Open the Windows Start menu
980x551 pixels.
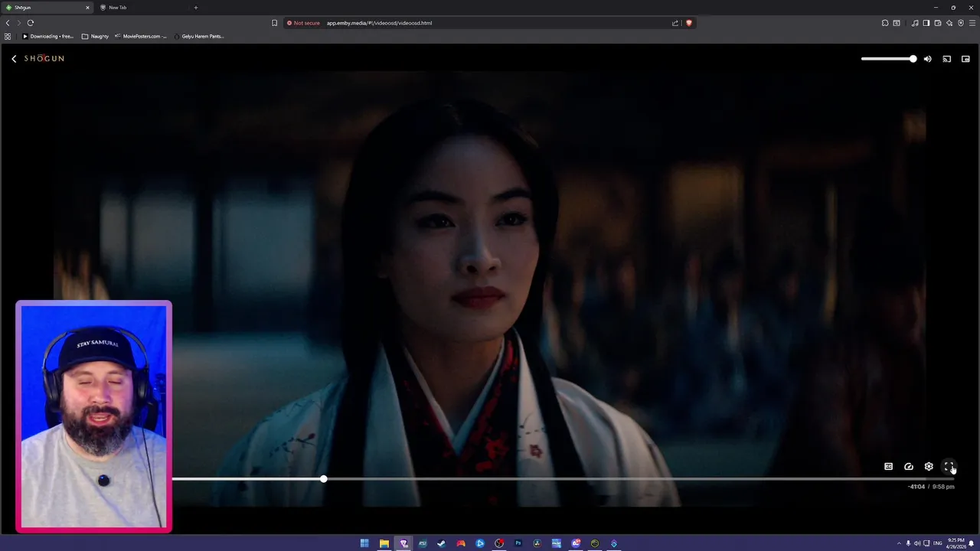(364, 543)
